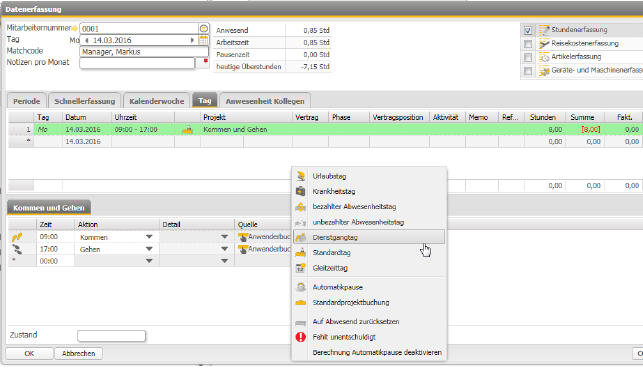Enable the Artikelerfassung checkbox
The height and width of the screenshot is (368, 643).
tap(528, 57)
